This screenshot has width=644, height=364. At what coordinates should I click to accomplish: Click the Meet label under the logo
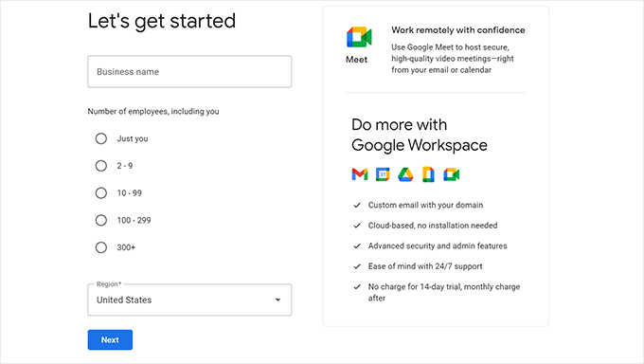356,60
